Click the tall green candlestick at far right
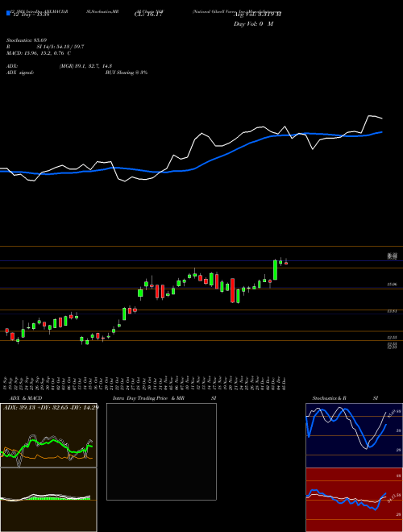Viewport: 403px width, 532px height. click(x=275, y=270)
